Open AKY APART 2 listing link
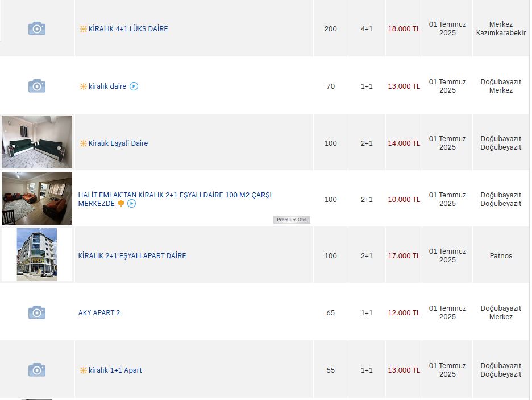This screenshot has height=400, width=532. [x=99, y=313]
